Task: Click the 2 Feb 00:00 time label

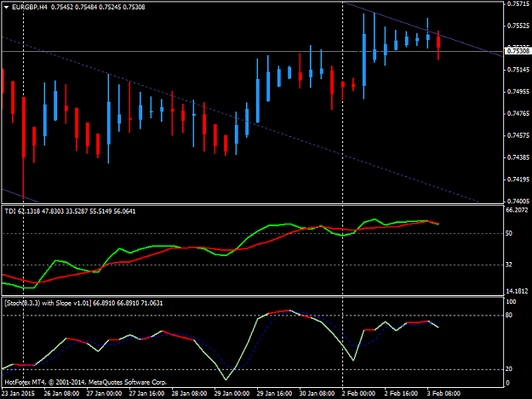Action: click(358, 393)
